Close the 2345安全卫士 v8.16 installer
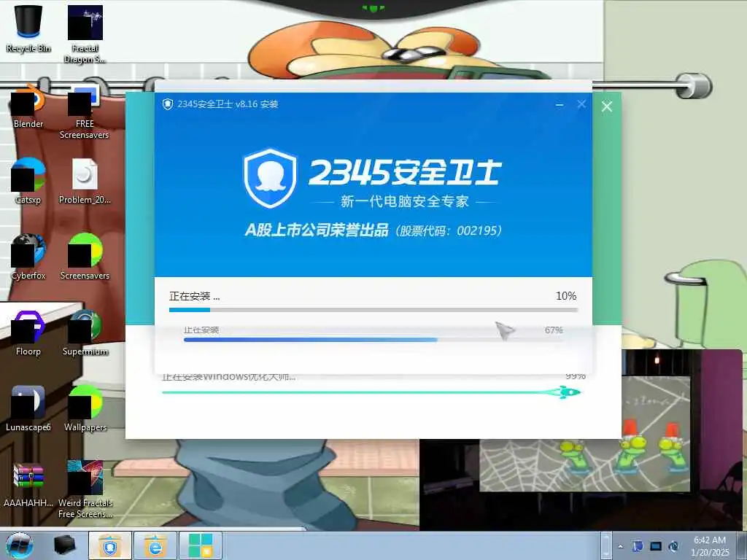Viewport: 747px width, 560px height. point(581,104)
